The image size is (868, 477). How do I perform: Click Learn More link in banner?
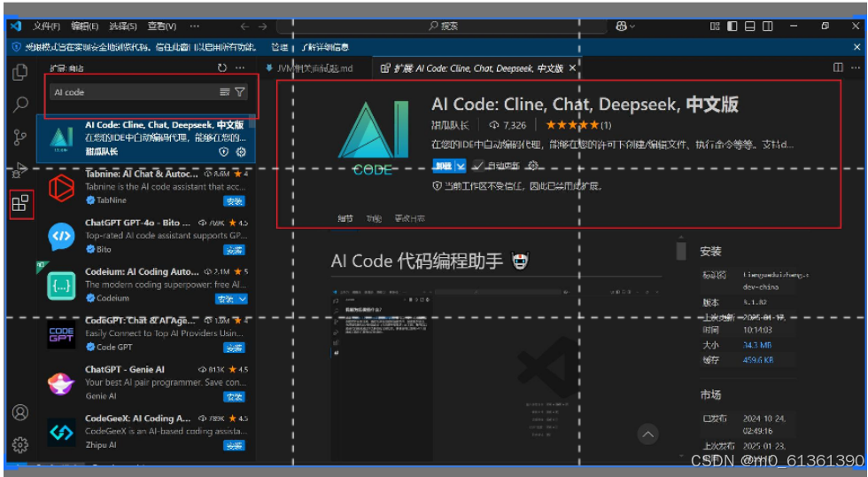click(x=325, y=47)
